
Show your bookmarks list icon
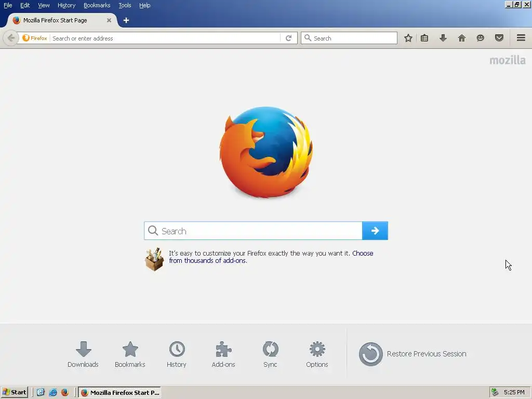(424, 38)
